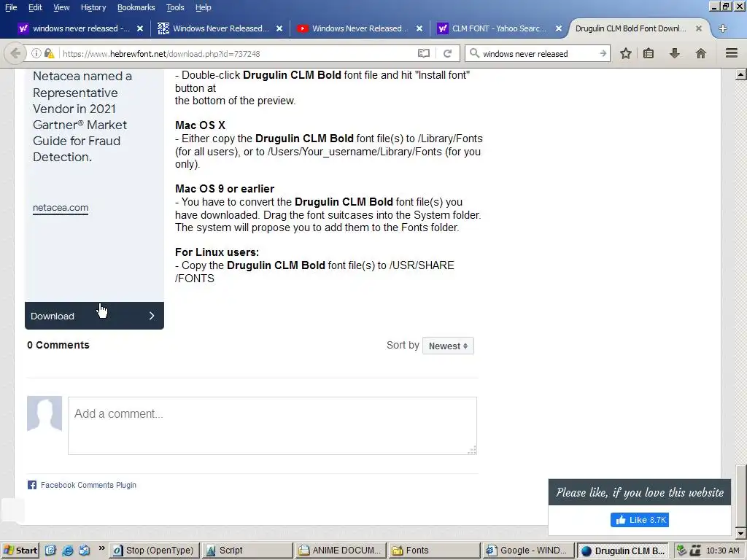Click the URL address bar field
Image resolution: width=747 pixels, height=560 pixels.
(237, 53)
